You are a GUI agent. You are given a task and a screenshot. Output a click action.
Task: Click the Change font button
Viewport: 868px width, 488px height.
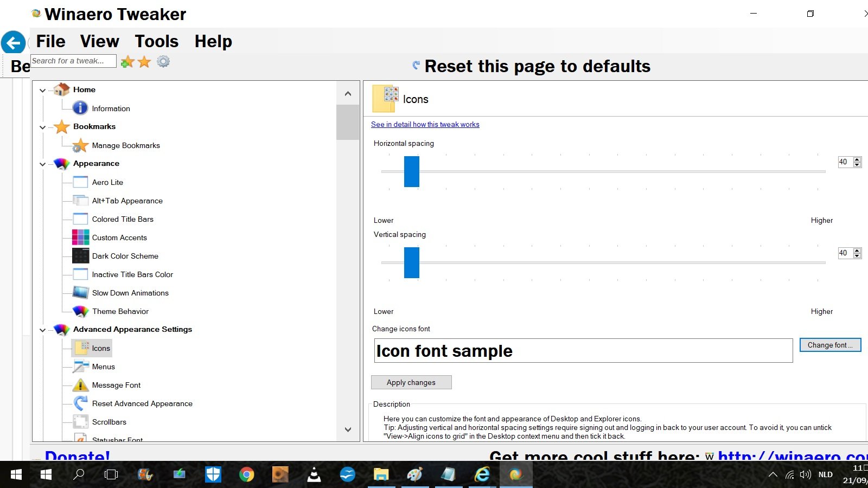click(x=830, y=345)
